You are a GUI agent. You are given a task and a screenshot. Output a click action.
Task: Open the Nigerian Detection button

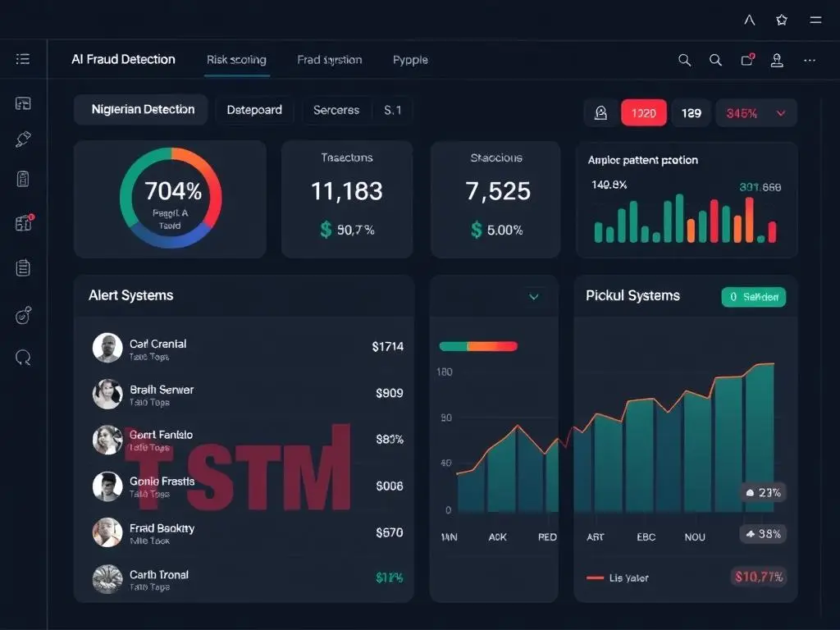point(140,109)
